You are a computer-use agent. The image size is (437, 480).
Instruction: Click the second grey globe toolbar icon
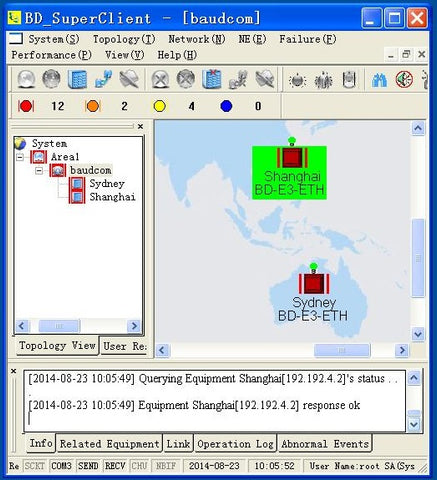pos(51,79)
